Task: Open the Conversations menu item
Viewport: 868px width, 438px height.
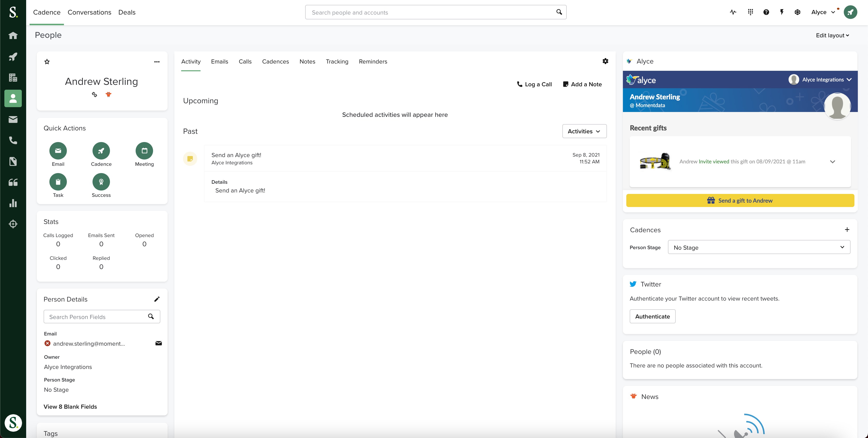Action: (x=89, y=12)
